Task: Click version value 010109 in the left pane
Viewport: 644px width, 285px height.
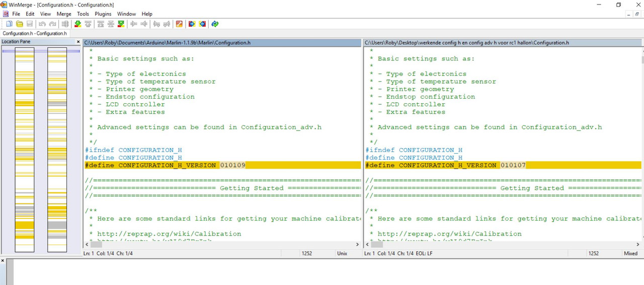Action: pyautogui.click(x=232, y=165)
